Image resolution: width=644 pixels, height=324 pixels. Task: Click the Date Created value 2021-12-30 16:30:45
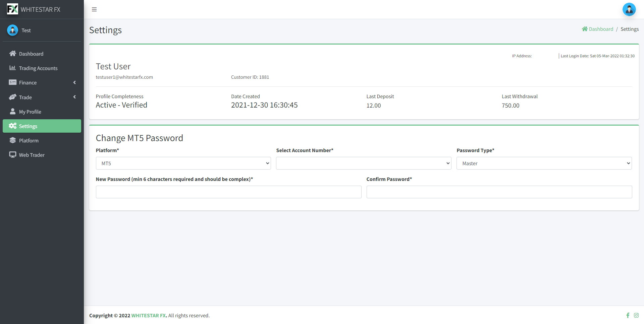(264, 105)
